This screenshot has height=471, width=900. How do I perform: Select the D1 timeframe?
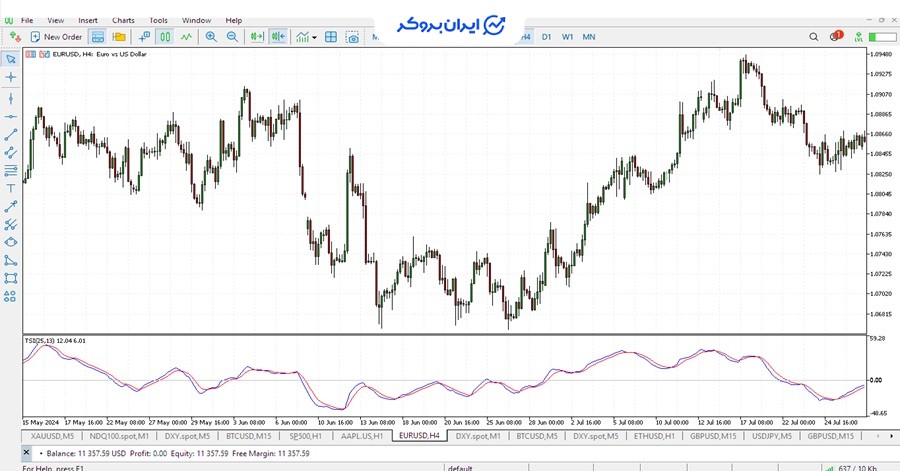[x=546, y=37]
